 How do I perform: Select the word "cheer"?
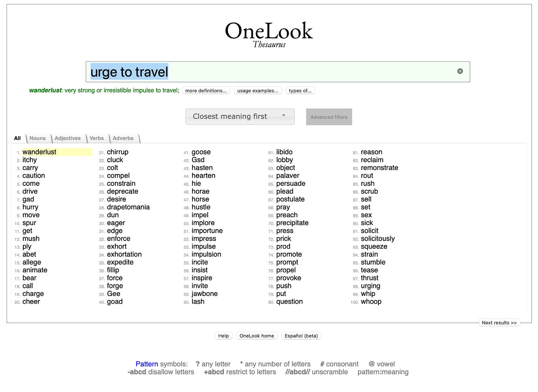31,301
